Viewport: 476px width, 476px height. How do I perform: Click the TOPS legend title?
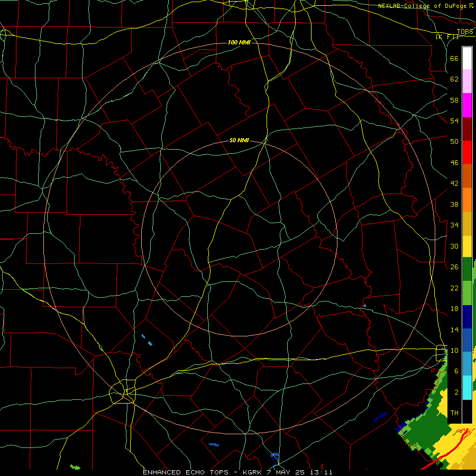[x=465, y=32]
